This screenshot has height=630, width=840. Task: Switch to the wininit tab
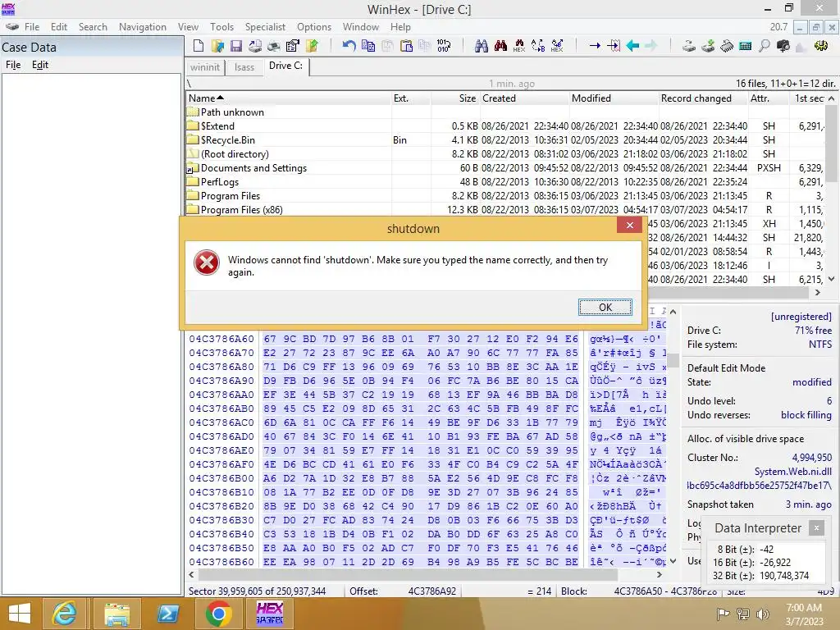[204, 67]
